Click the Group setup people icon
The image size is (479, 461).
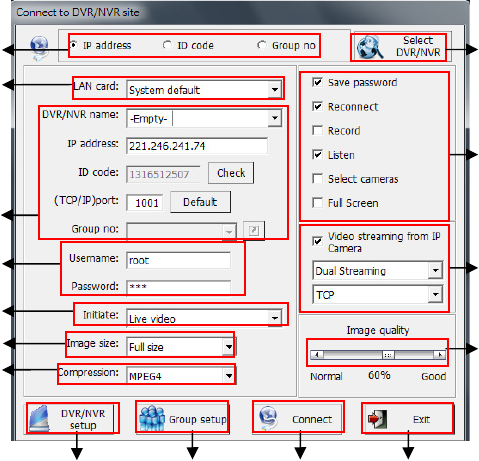pyautogui.click(x=152, y=418)
